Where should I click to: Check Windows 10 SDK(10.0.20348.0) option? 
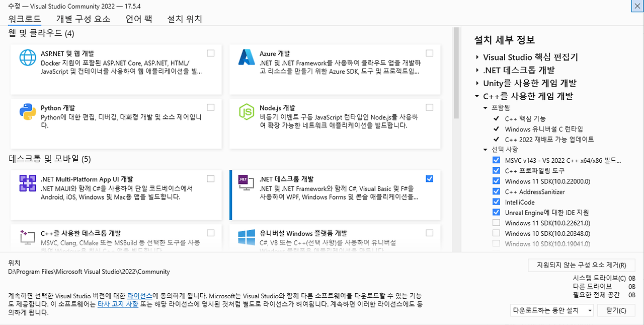pos(496,233)
